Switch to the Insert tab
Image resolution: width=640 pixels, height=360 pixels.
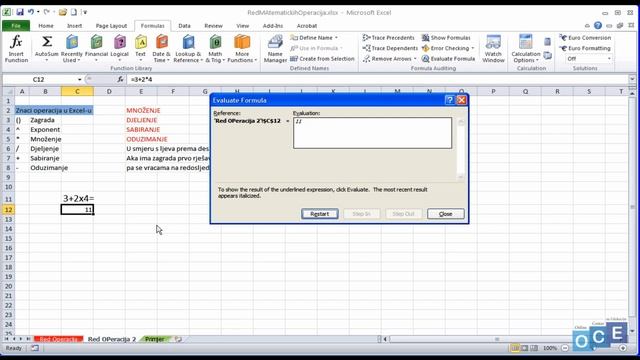(x=74, y=26)
